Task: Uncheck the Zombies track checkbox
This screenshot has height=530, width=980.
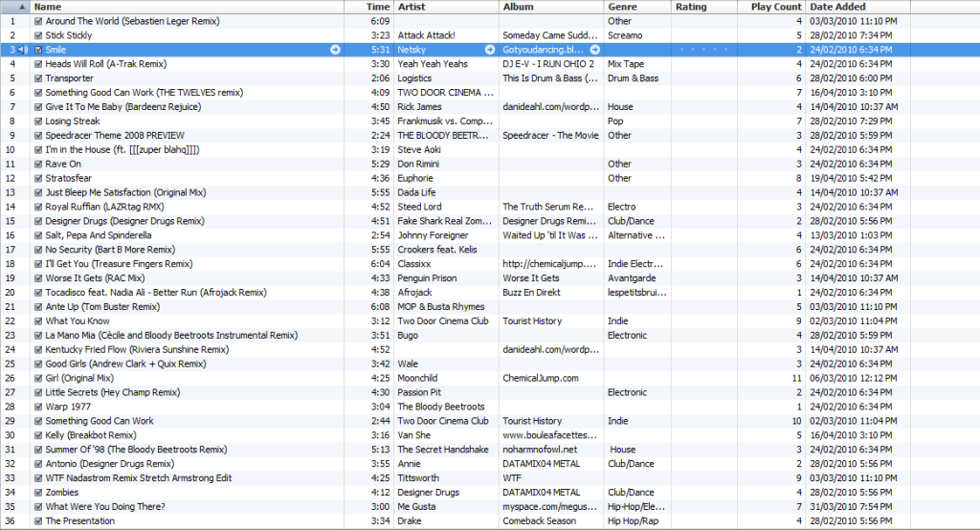Action: 38,493
